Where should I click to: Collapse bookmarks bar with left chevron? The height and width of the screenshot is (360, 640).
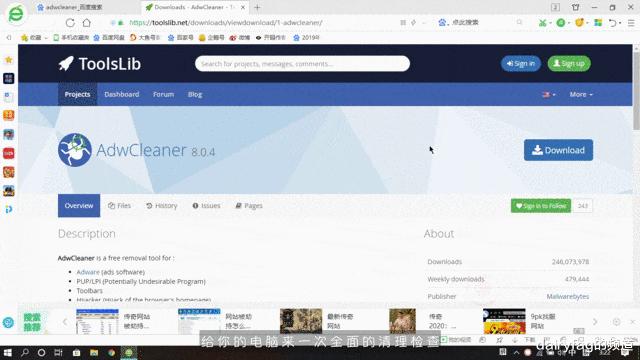(x=9, y=38)
